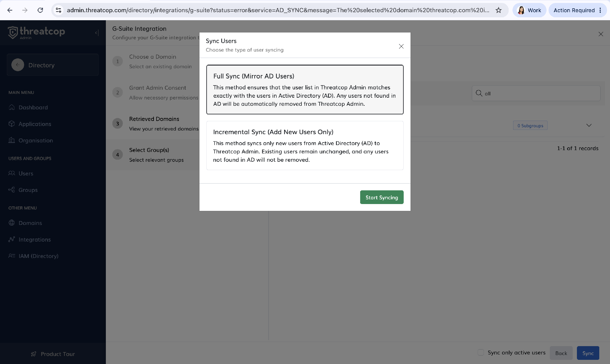Toggle Sync only active users checkbox

(x=481, y=352)
